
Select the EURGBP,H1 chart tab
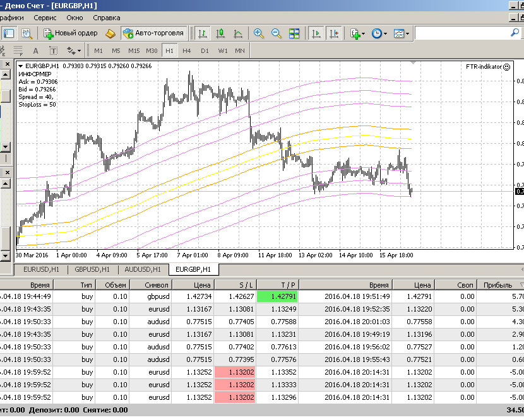(x=193, y=269)
